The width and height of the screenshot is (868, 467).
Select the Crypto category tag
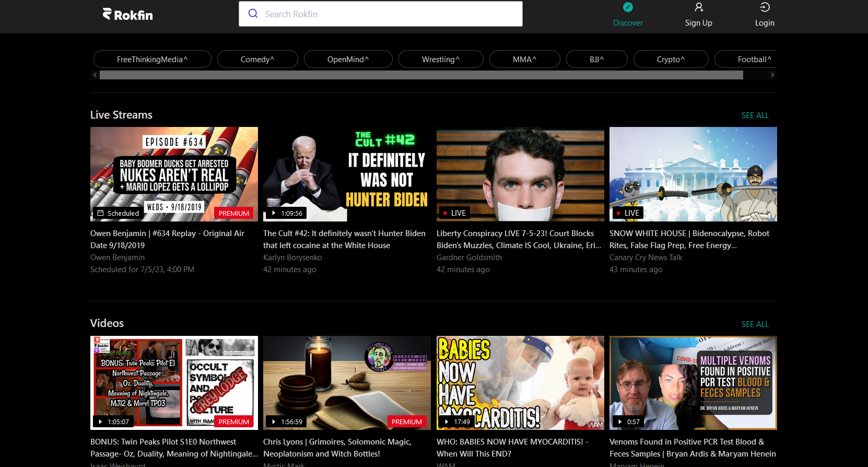671,59
